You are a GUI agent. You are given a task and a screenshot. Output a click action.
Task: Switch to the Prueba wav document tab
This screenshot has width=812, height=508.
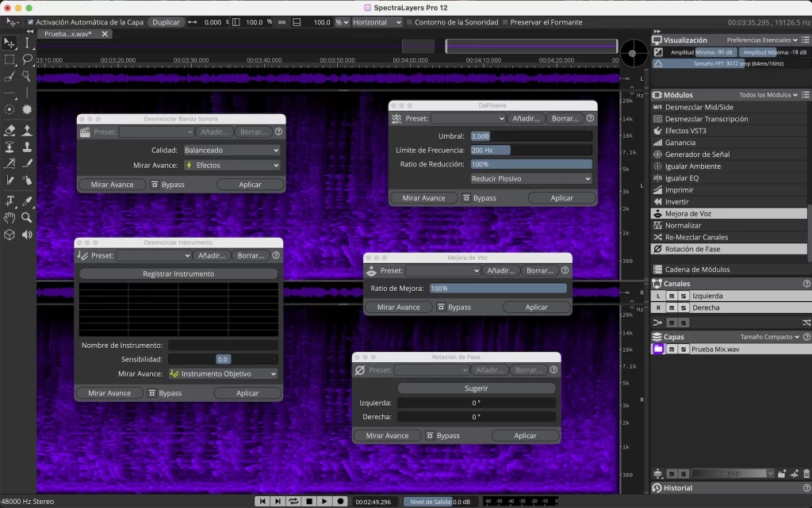pos(67,34)
